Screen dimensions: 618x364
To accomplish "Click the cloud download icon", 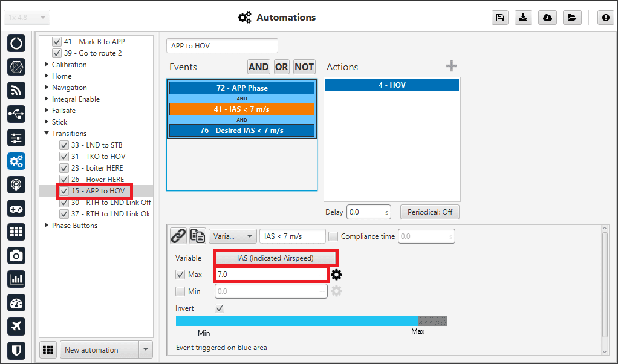I will click(x=547, y=18).
